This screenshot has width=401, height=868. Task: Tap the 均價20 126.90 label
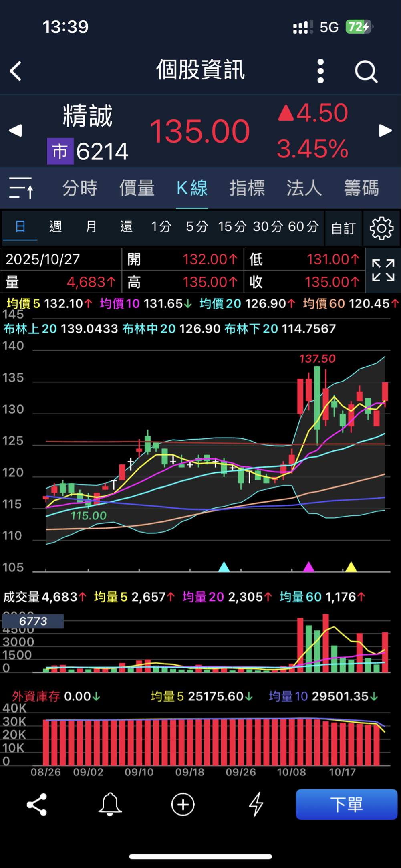click(x=248, y=304)
